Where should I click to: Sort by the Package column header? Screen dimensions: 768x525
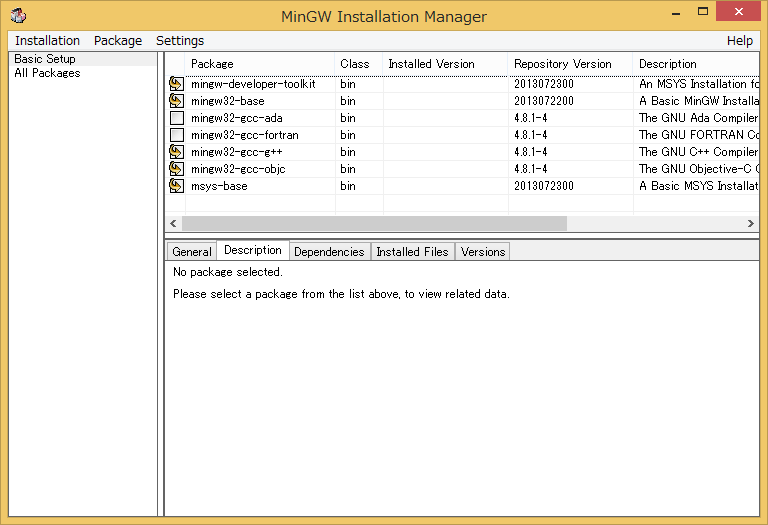[x=260, y=64]
